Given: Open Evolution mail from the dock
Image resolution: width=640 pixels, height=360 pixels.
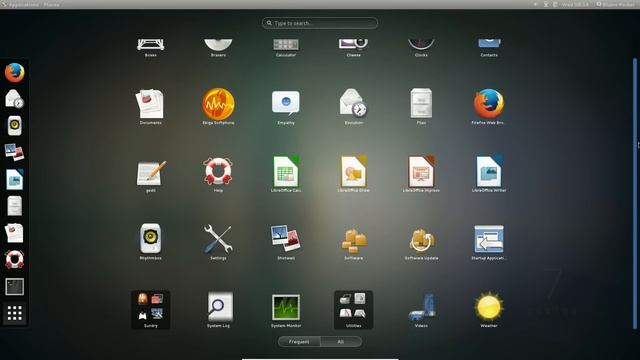Looking at the screenshot, I should pyautogui.click(x=15, y=99).
